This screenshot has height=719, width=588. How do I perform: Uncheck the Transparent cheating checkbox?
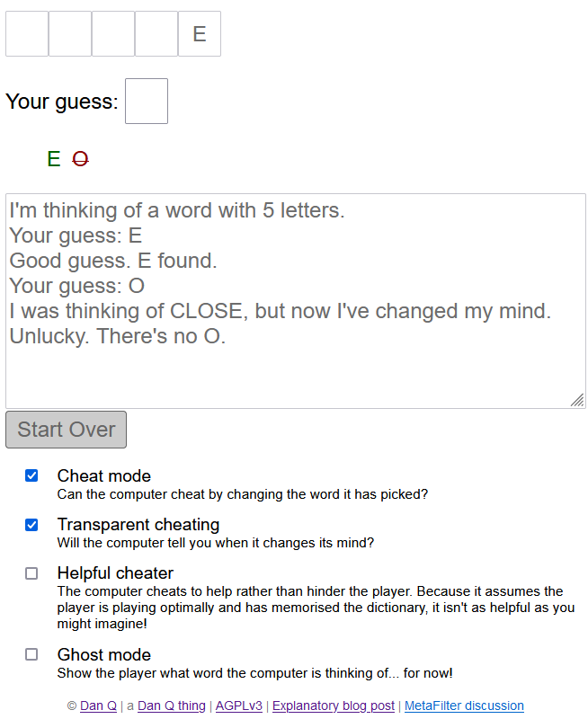coord(31,524)
